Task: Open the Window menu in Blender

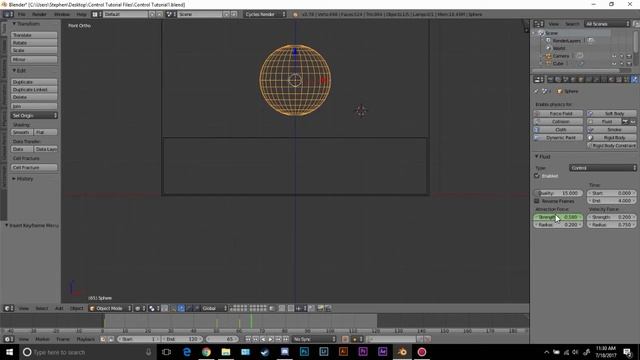Action: click(x=62, y=14)
